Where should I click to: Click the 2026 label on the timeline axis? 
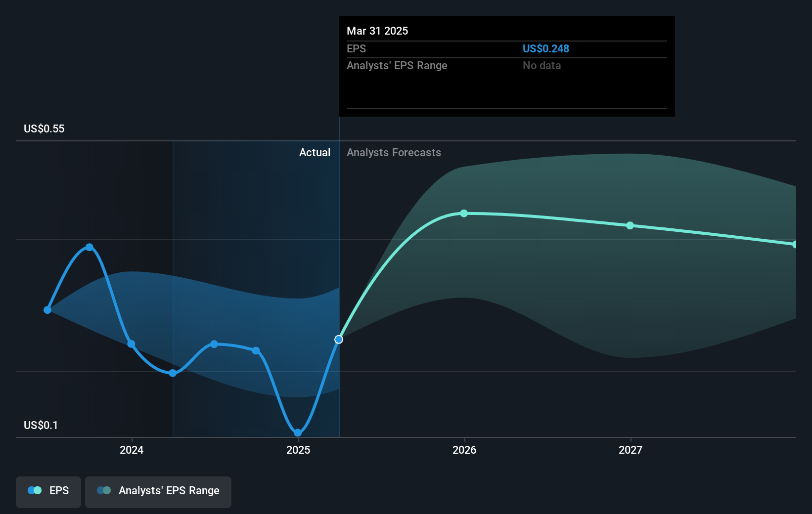464,450
